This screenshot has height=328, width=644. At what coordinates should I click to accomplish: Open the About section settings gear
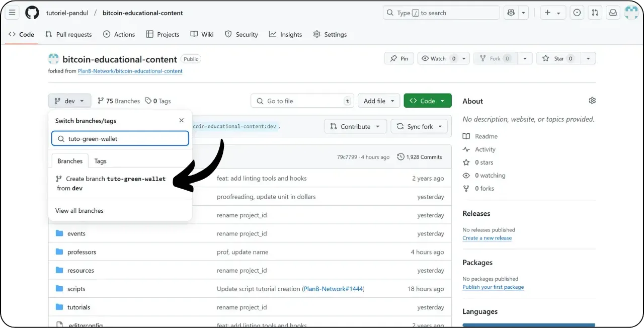click(592, 101)
